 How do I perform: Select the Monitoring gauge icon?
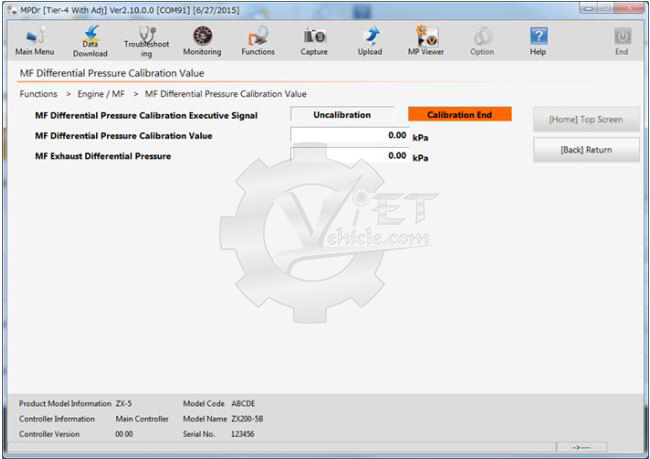202,41
